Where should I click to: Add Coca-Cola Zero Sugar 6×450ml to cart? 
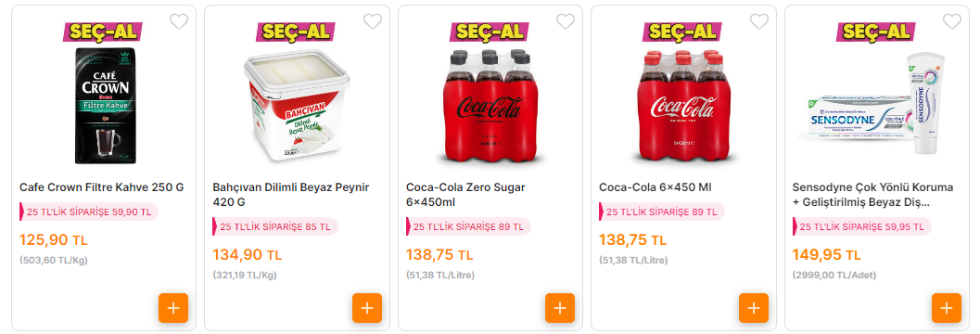coord(560,308)
